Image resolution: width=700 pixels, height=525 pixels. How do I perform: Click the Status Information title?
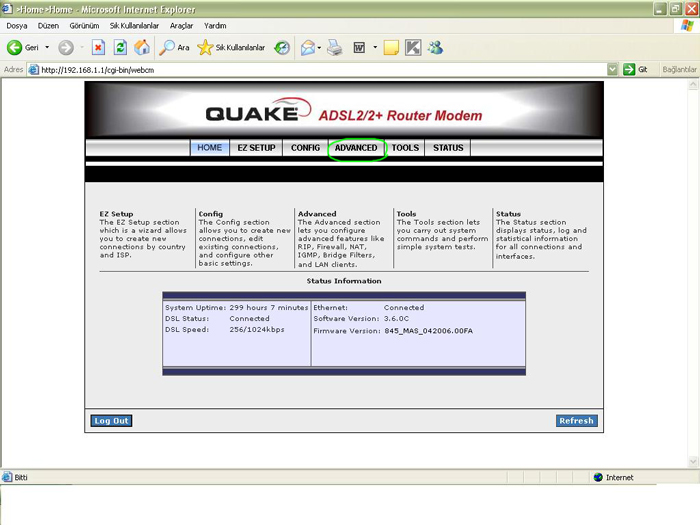click(x=344, y=281)
